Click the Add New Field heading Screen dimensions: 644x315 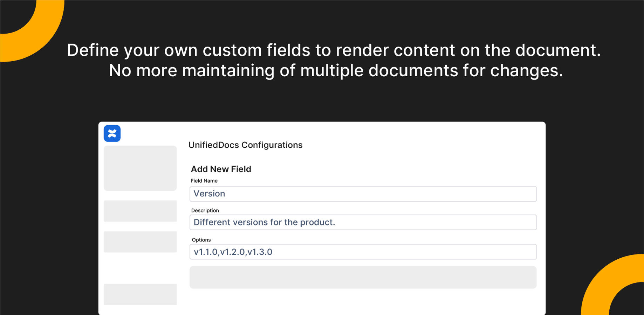[221, 169]
